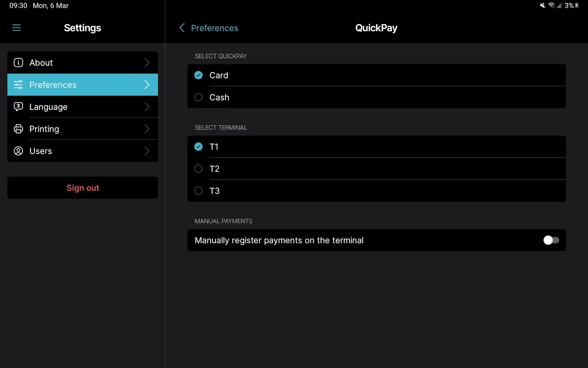Select terminal T2
Viewport: 588px width, 368px height.
point(198,169)
